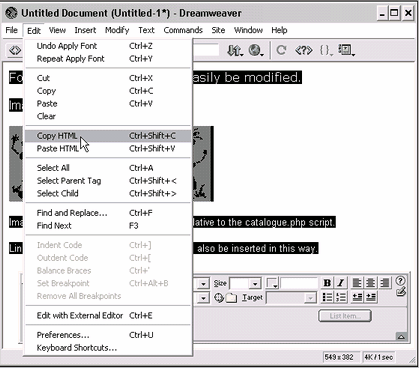Screen dimensions: 419x368
Task: Collapse the Property inspector with the triangle expander
Action: coord(401,337)
